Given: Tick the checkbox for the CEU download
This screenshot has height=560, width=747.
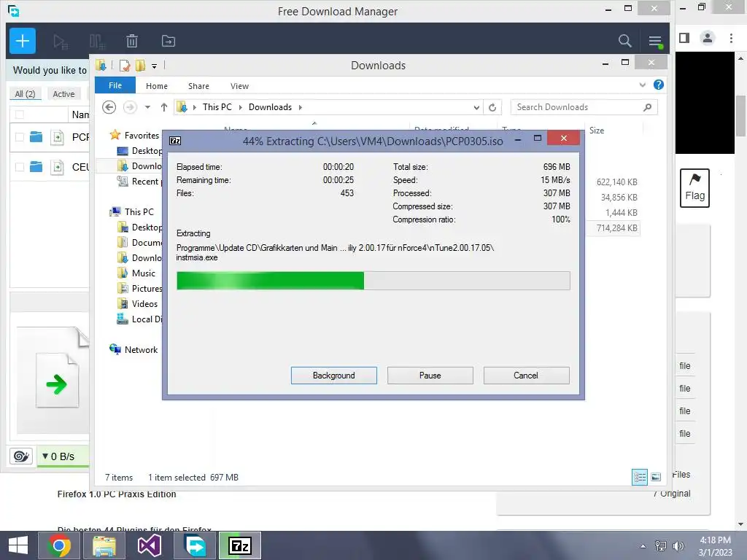Looking at the screenshot, I should pyautogui.click(x=20, y=167).
